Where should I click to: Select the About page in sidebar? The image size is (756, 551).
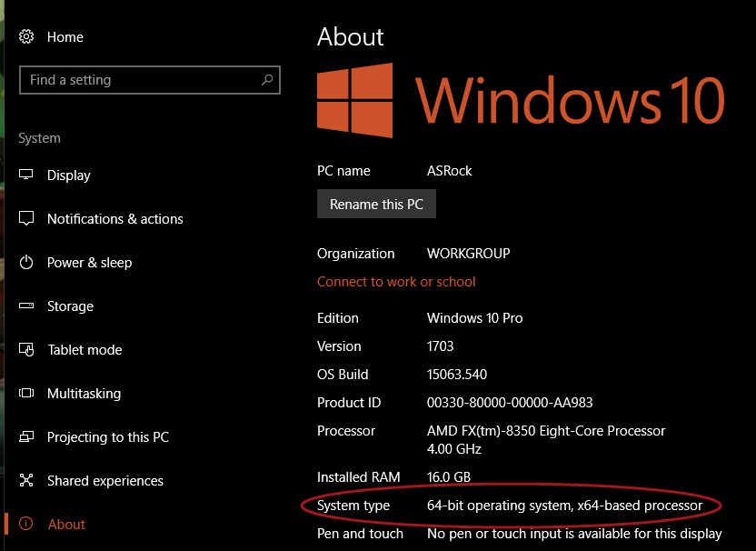click(66, 525)
